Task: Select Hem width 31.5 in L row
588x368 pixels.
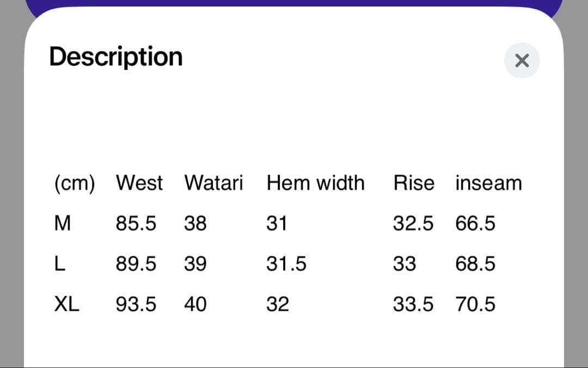Action: click(286, 264)
